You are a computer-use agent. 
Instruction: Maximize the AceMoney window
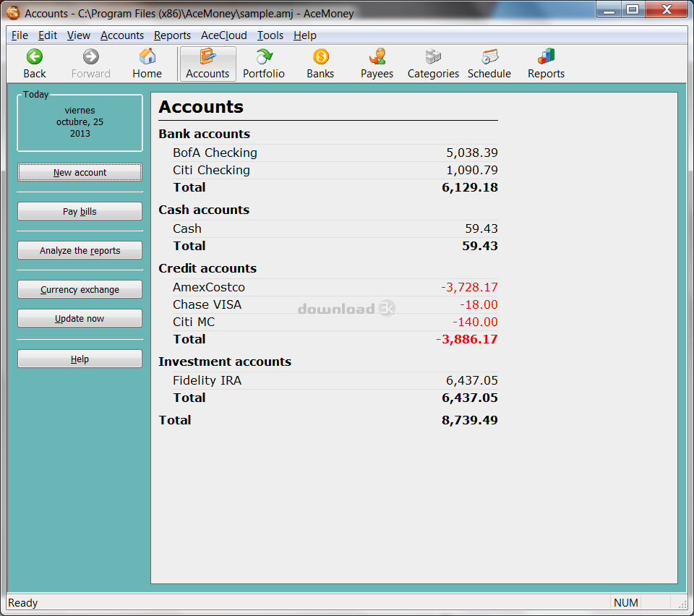point(633,9)
